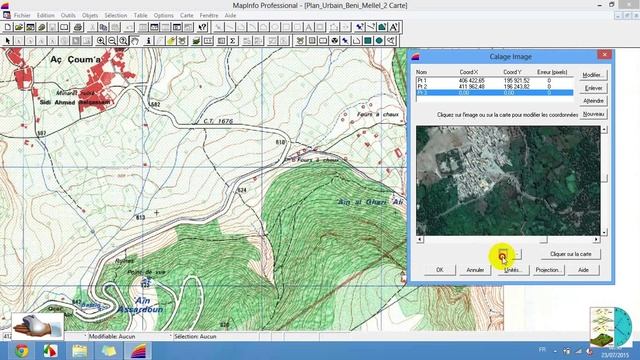Click the Atteindre button
The width and height of the screenshot is (640, 360).
point(593,101)
